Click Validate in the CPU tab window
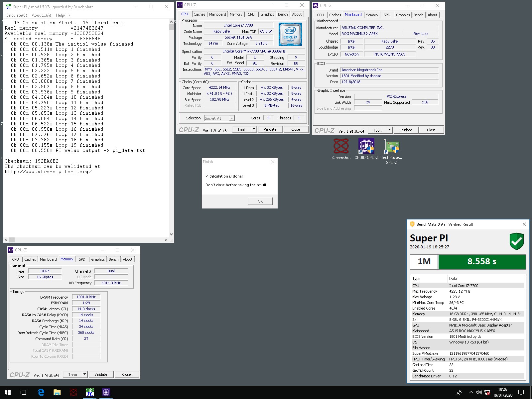The width and height of the screenshot is (532, 399). point(270,129)
